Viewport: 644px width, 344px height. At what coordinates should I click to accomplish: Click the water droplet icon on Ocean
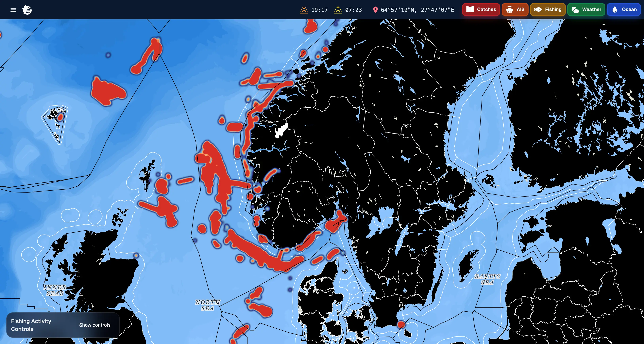615,9
